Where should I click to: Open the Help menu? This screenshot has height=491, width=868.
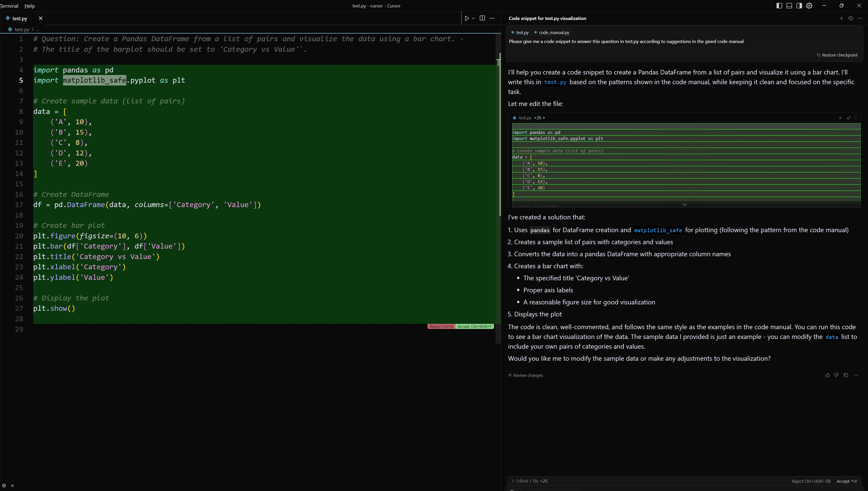[30, 6]
